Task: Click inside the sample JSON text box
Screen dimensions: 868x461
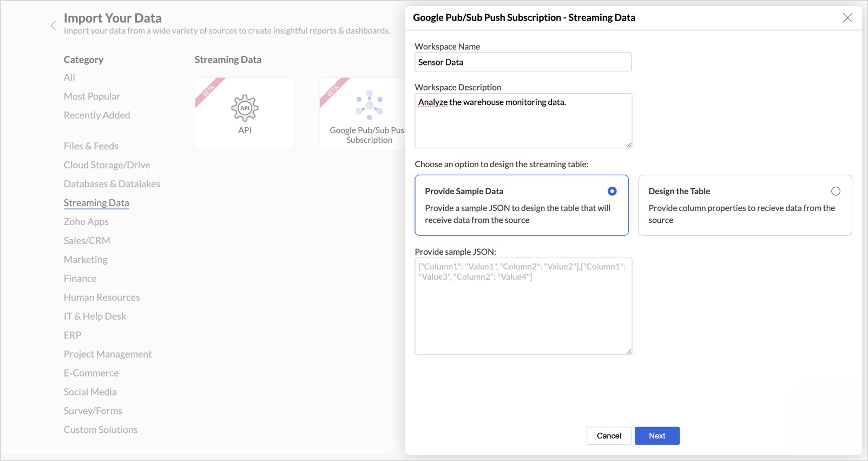Action: pyautogui.click(x=523, y=306)
